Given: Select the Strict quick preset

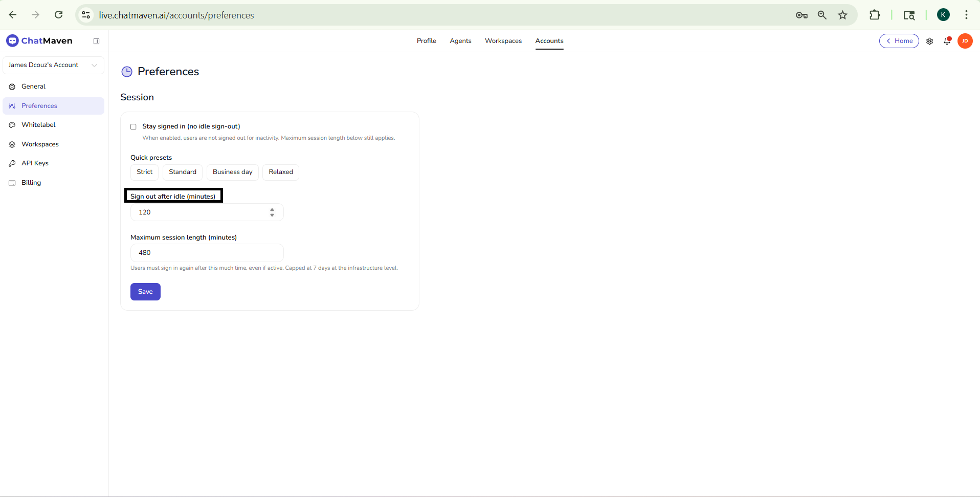Looking at the screenshot, I should [144, 172].
